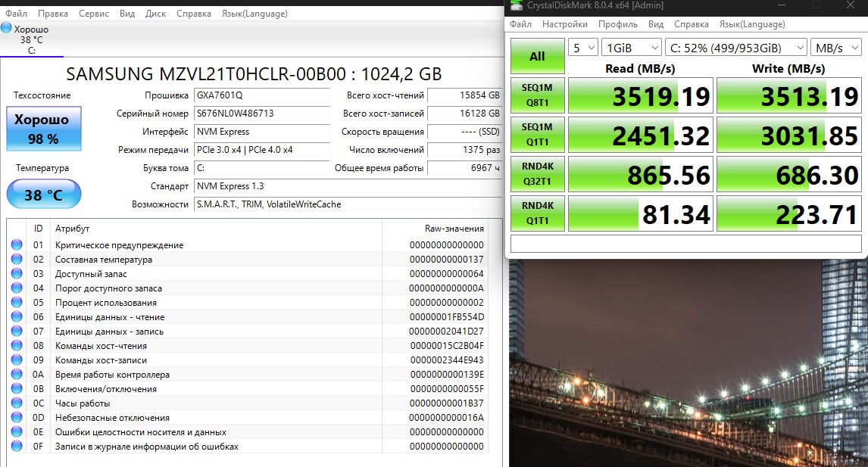This screenshot has width=868, height=467.
Task: Click the blue orb beside Составная температура
Action: (x=17, y=259)
